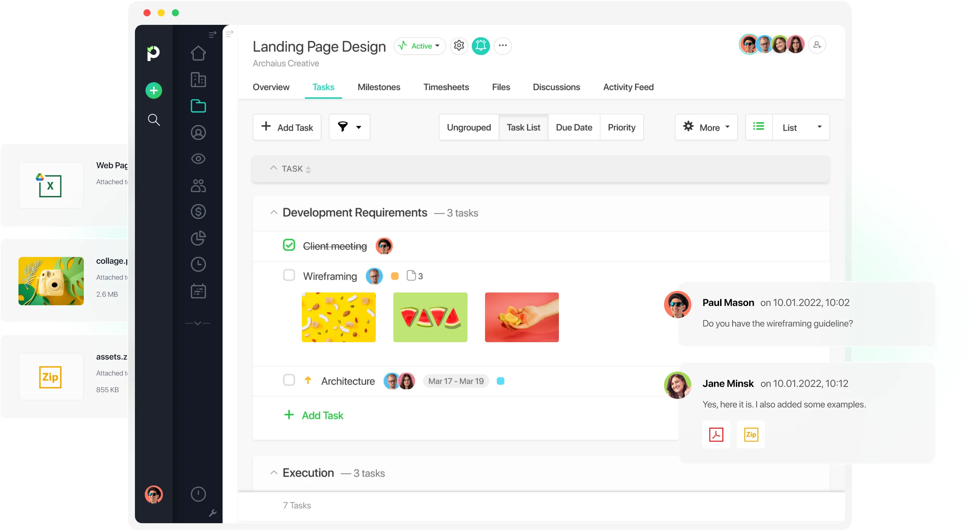The height and width of the screenshot is (531, 980).
Task: Uncheck the Client meeting task checkbox
Action: coord(289,245)
